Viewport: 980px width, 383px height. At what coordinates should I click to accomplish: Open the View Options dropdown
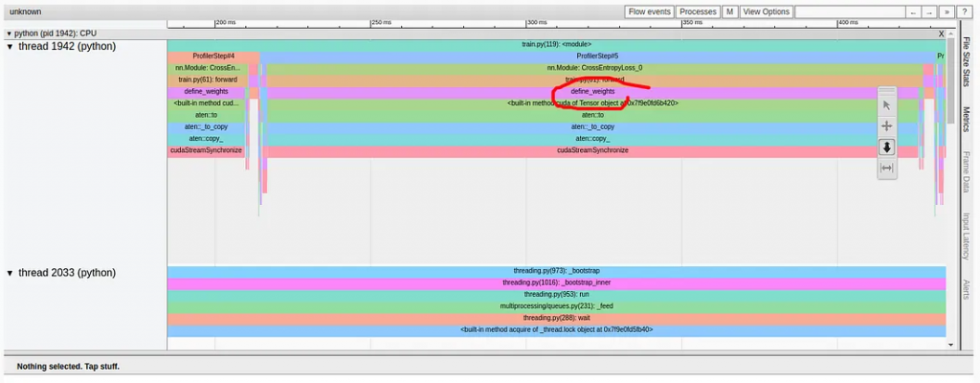[x=766, y=11]
